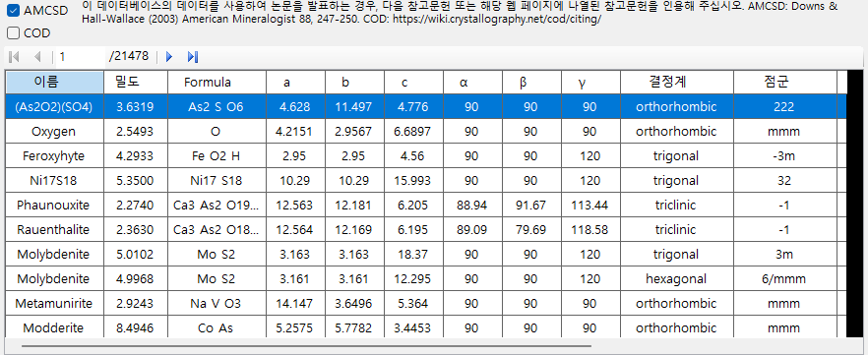Screen dimensions: 868x355
Task: Select the Ni17S18 name cell
Action: (x=55, y=181)
